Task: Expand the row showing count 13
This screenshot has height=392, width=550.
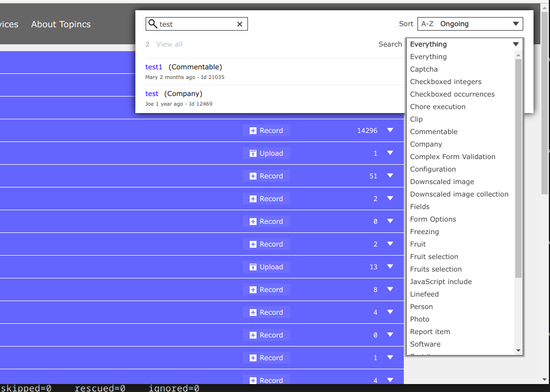Action: point(390,267)
